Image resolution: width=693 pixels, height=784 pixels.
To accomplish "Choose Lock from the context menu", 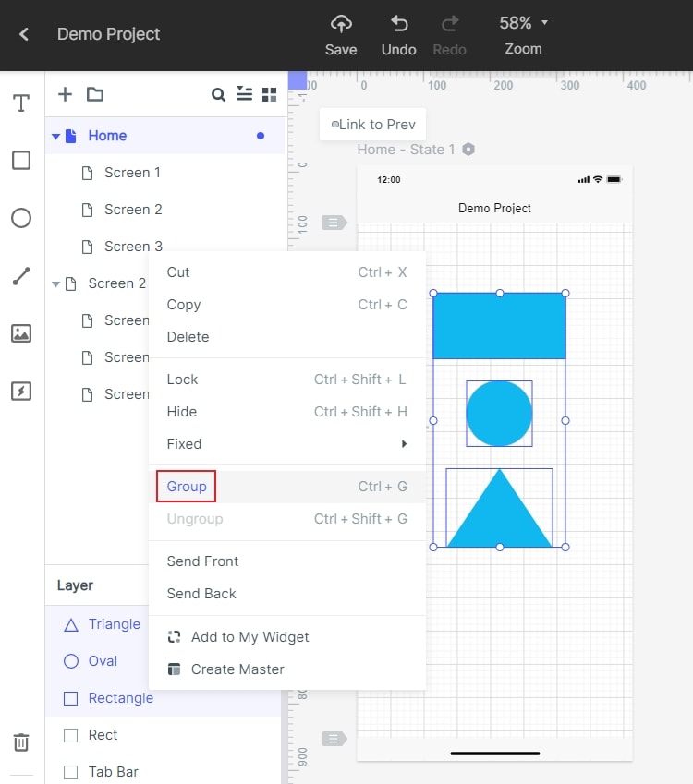I will [287, 380].
